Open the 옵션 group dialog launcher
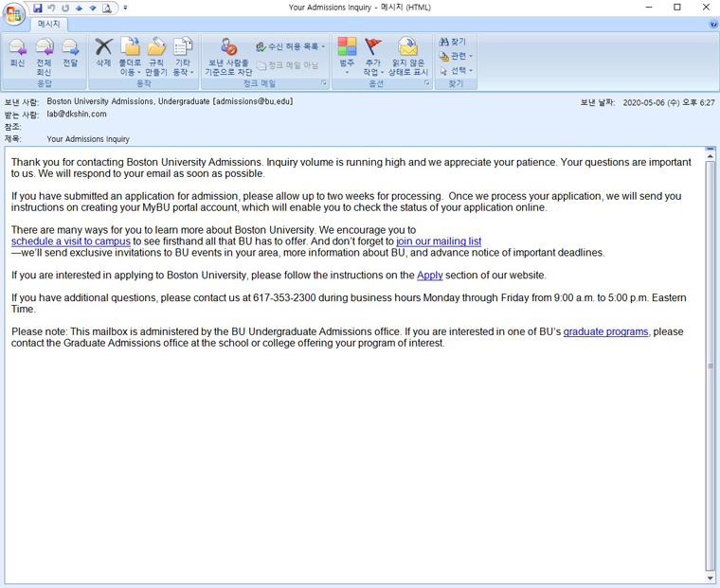The width and height of the screenshot is (720, 588). 426,83
